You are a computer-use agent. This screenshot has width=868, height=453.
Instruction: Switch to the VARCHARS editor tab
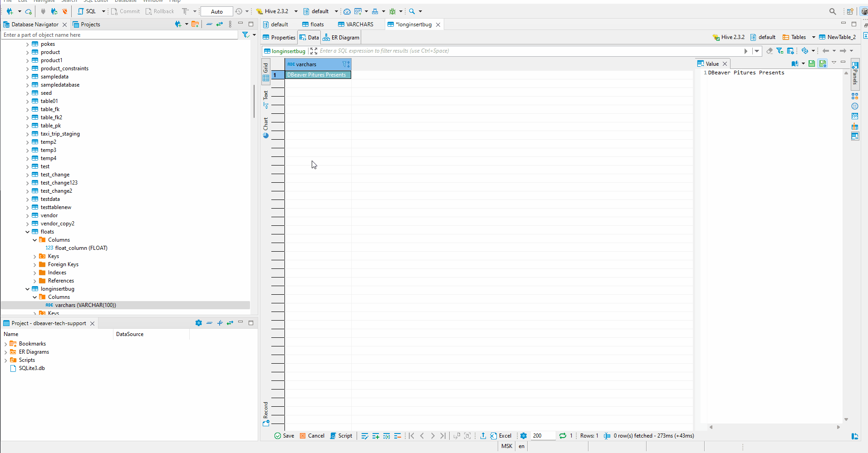[x=356, y=24]
